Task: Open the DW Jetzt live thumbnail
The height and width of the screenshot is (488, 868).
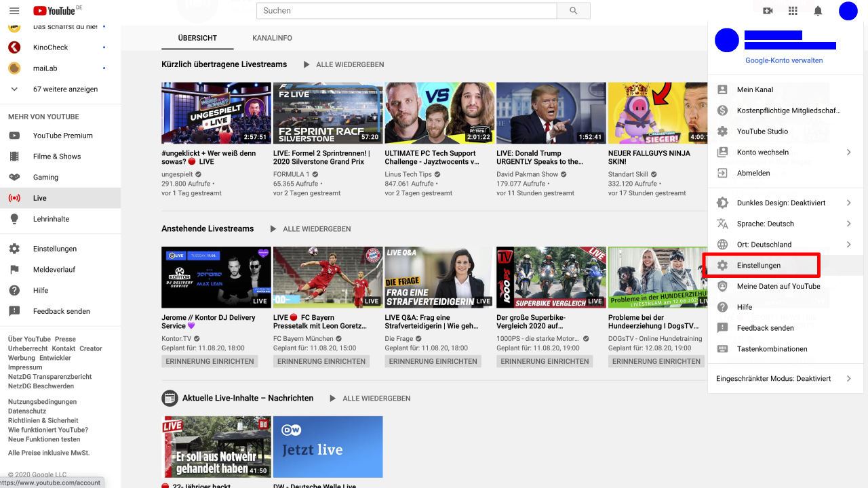Action: [328, 447]
